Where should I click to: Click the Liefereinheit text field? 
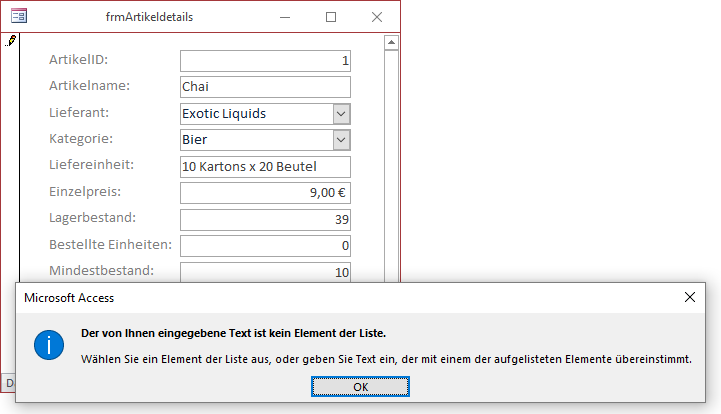pyautogui.click(x=265, y=166)
